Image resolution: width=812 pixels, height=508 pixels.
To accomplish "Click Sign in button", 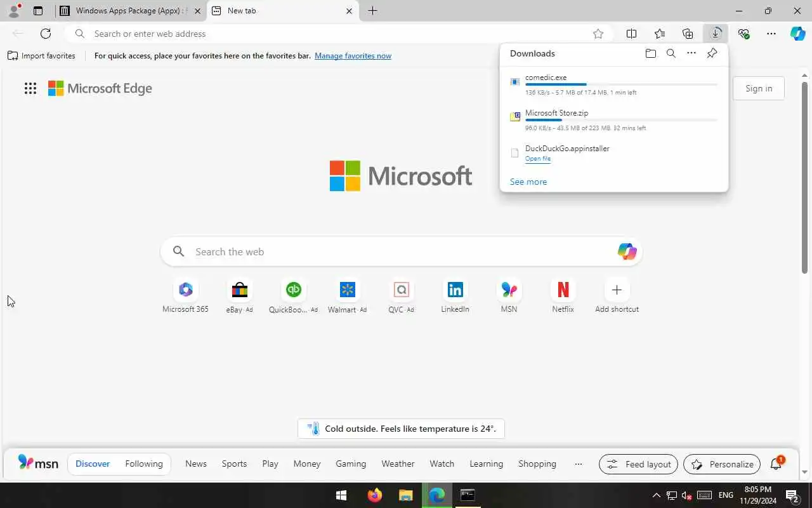I will pyautogui.click(x=759, y=88).
